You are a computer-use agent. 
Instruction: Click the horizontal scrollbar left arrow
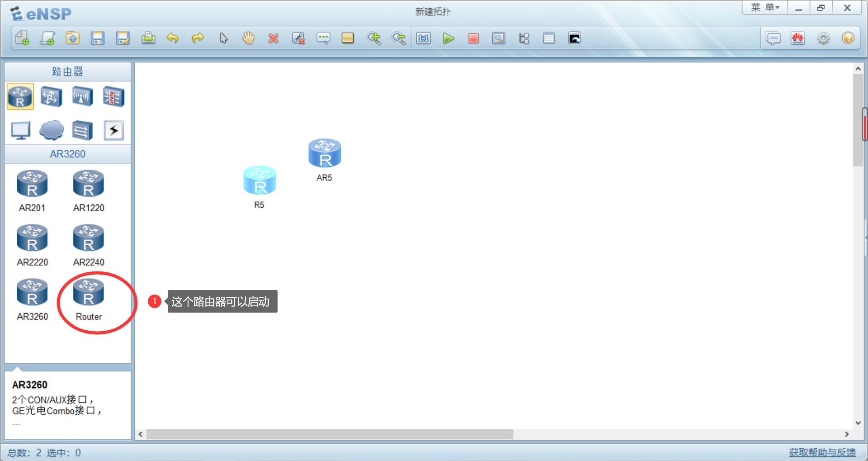click(141, 434)
